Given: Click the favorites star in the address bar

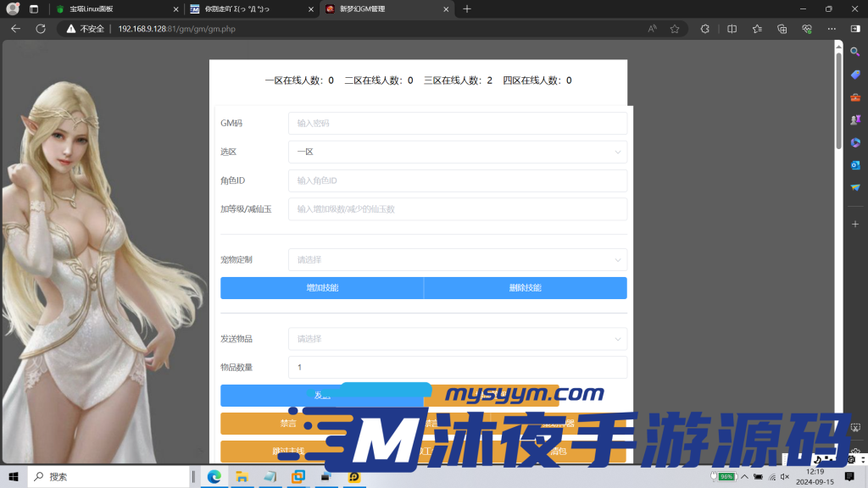Looking at the screenshot, I should click(674, 28).
